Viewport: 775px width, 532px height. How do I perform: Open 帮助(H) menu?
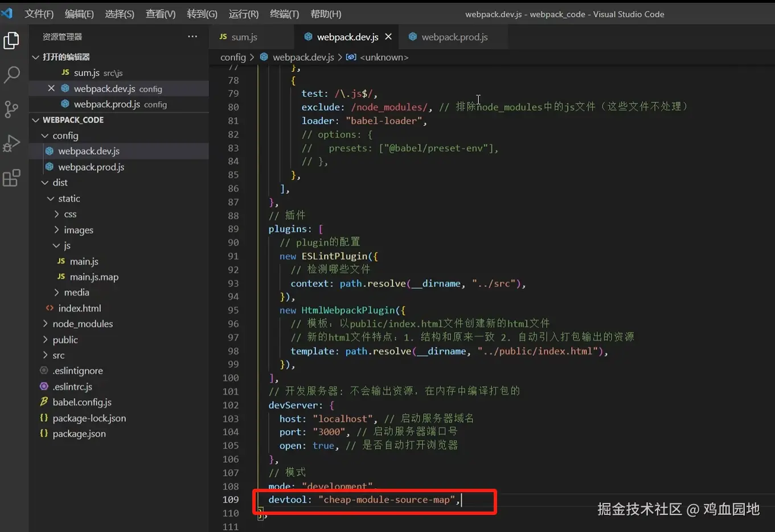326,14
